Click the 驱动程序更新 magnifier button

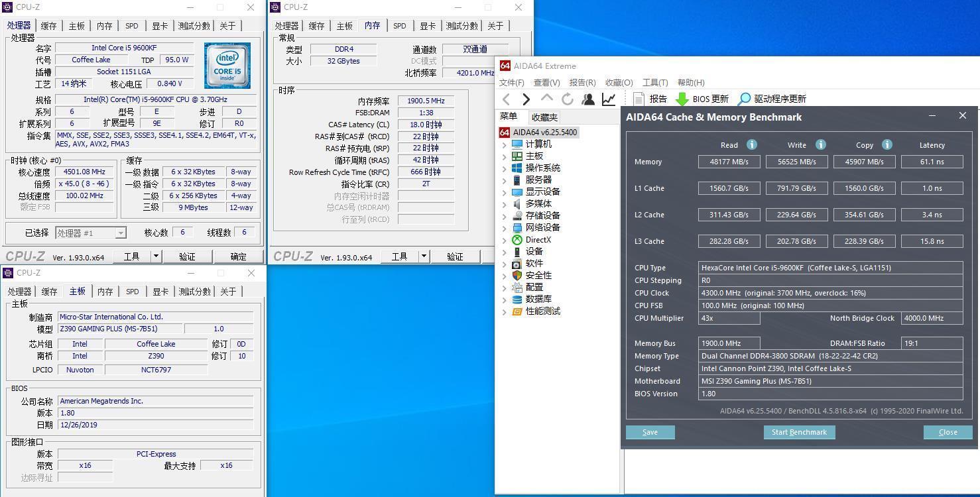click(x=772, y=99)
